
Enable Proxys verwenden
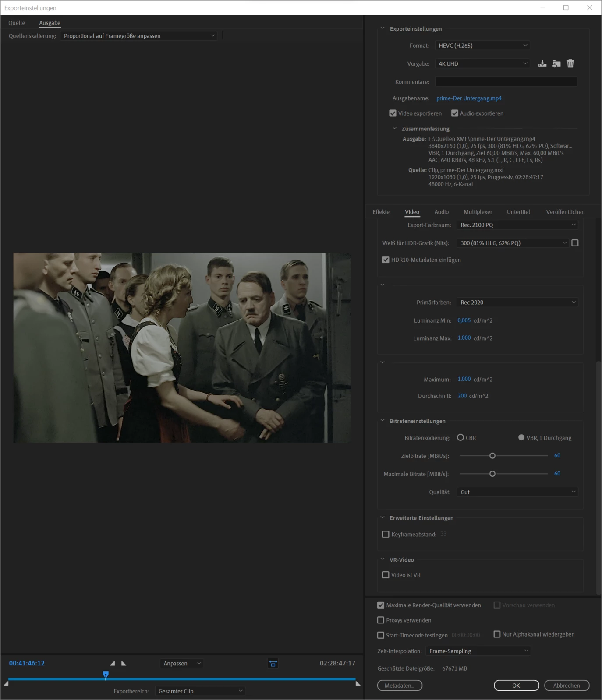click(381, 620)
